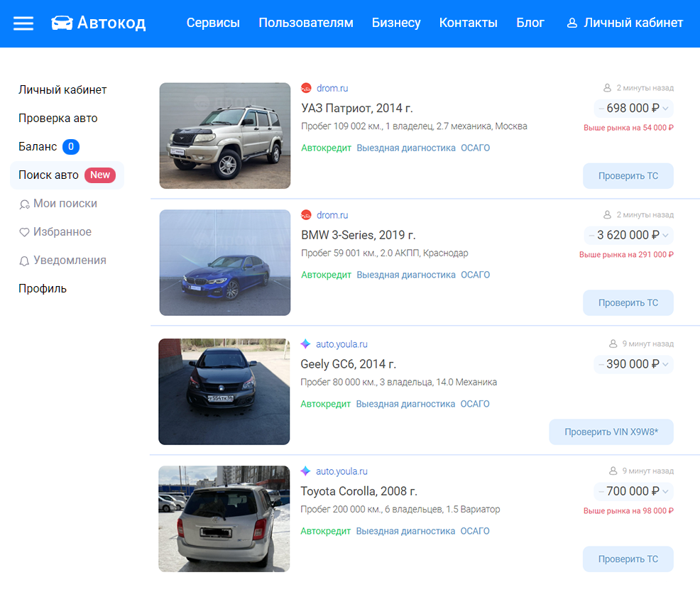The image size is (700, 592).
Task: Open Баланс in the sidebar
Action: coord(38,146)
